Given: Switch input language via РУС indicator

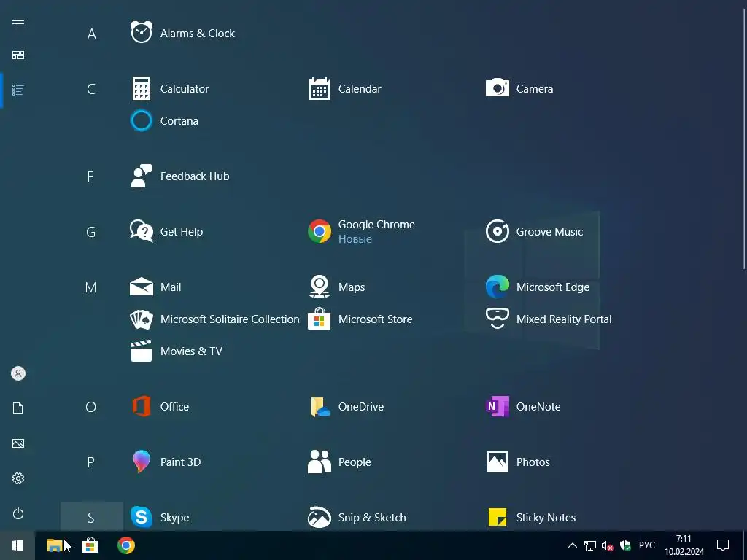Looking at the screenshot, I should [646, 545].
